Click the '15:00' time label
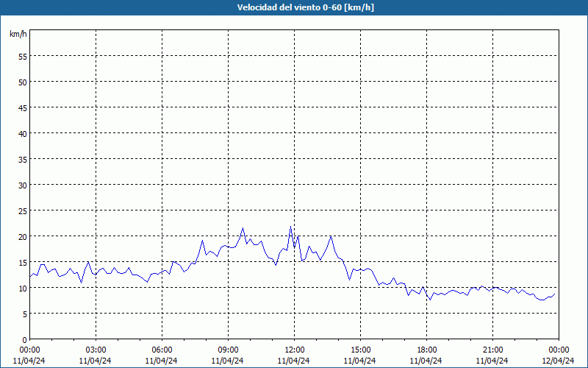The width and height of the screenshot is (588, 368). [360, 350]
